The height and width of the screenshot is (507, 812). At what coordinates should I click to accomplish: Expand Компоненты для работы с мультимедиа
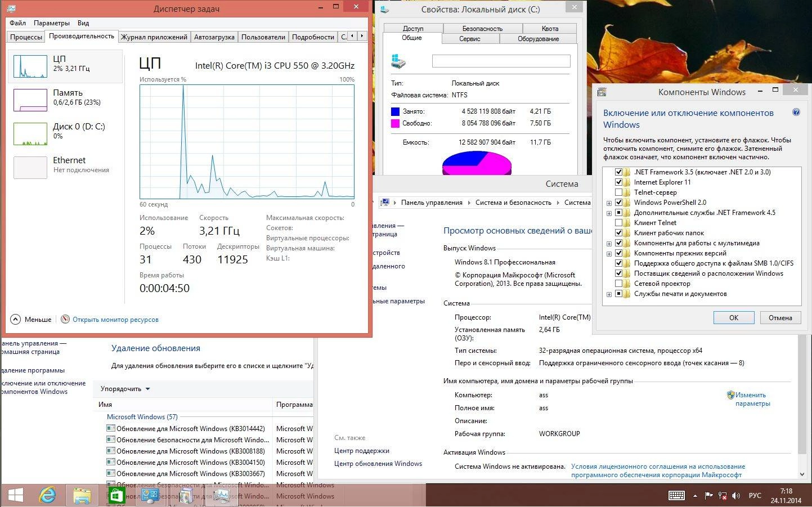609,244
